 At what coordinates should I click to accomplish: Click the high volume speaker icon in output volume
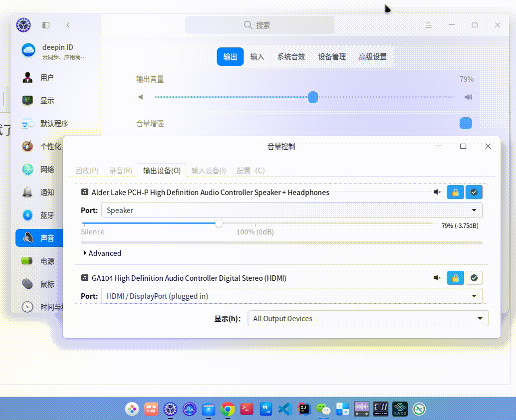coord(468,97)
